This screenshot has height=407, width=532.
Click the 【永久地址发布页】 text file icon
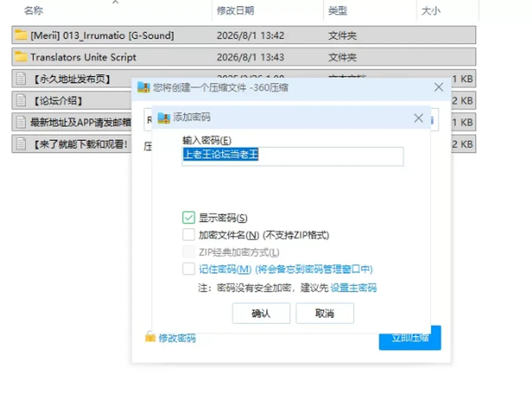click(x=21, y=79)
